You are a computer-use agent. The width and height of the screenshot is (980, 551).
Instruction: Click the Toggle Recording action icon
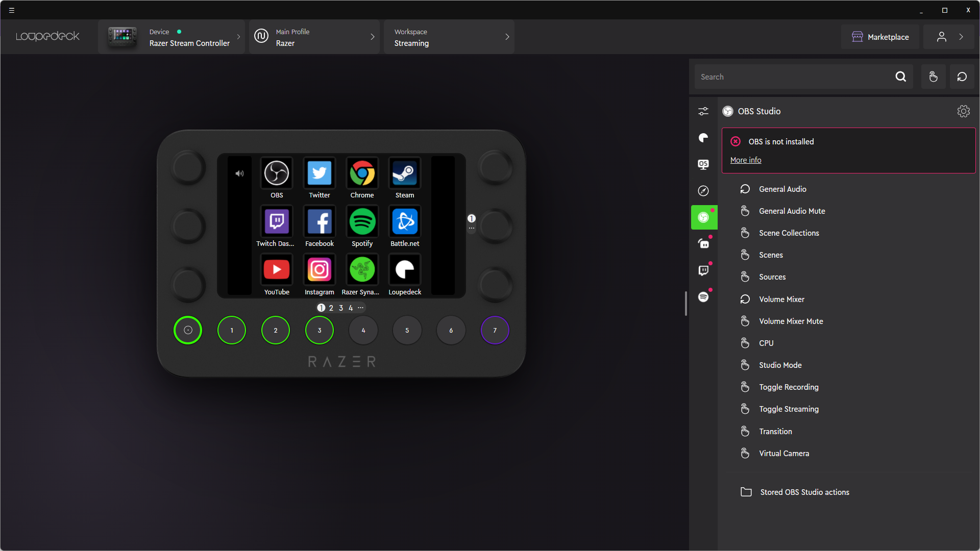(744, 387)
